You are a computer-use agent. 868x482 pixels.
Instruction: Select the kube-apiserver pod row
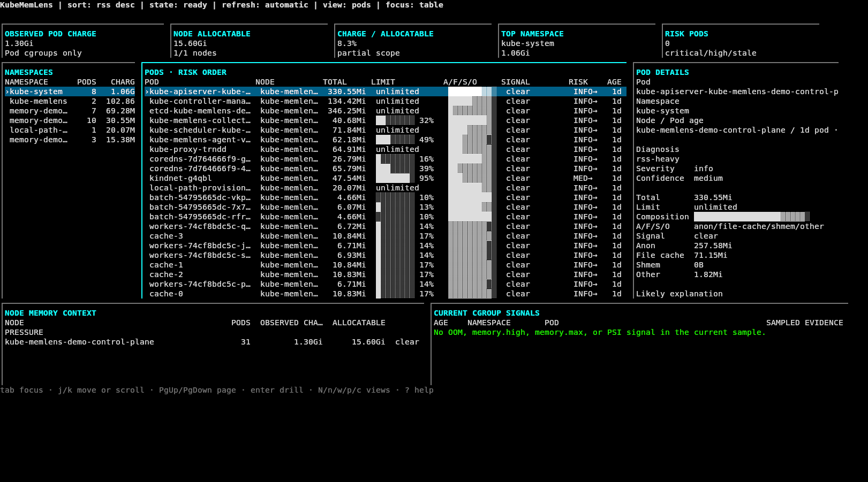385,91
